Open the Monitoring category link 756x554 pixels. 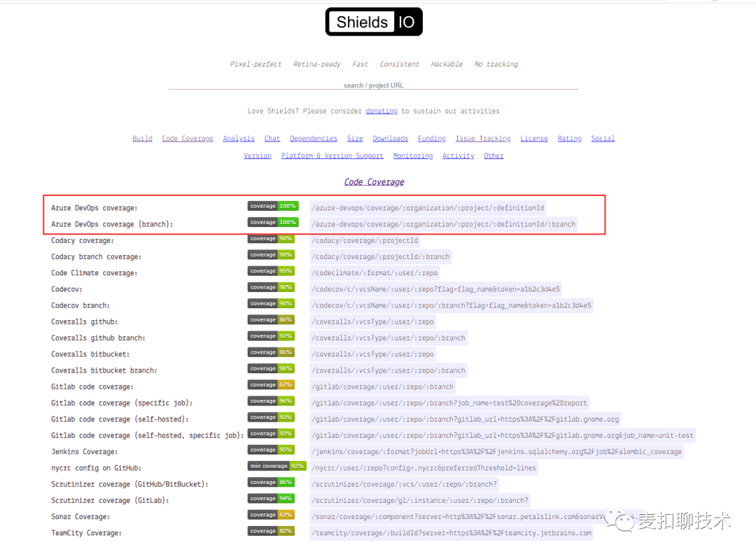pyautogui.click(x=413, y=156)
